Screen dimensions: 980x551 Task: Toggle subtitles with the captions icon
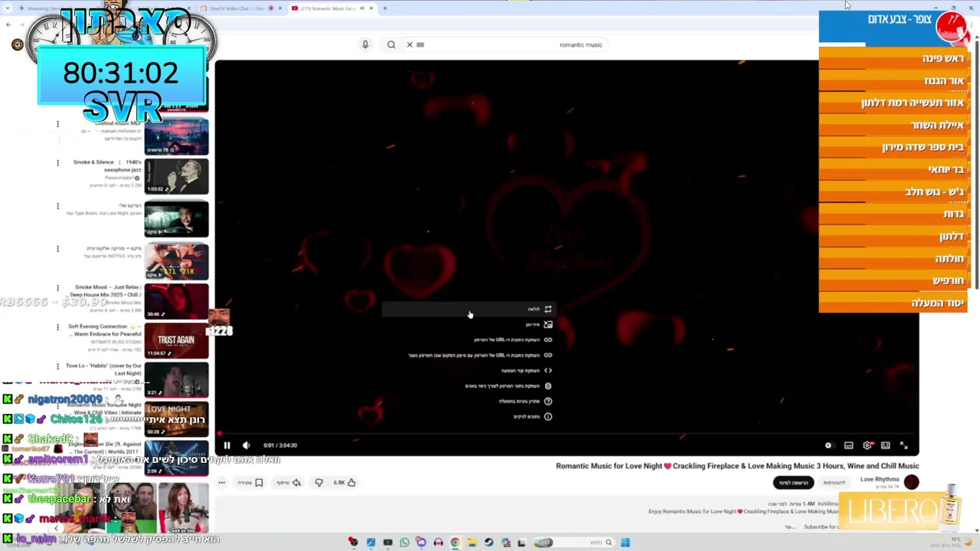[848, 445]
